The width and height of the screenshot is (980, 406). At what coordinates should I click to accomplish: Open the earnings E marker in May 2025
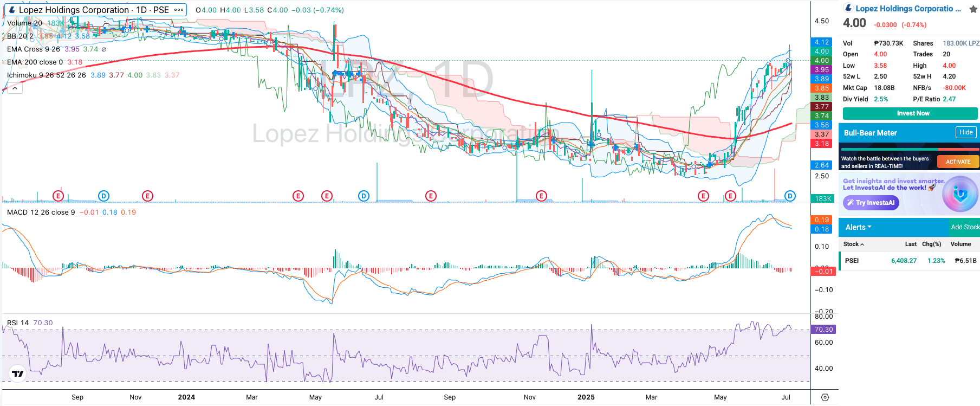[x=730, y=196]
